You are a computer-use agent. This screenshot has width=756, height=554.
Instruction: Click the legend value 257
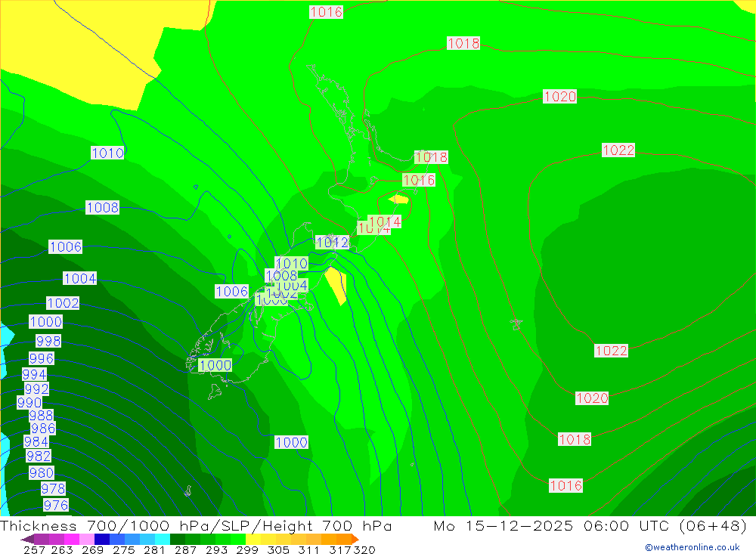click(x=34, y=549)
